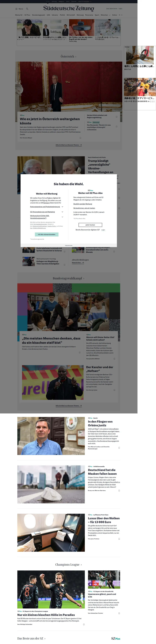Image resolution: width=156 pixels, height=644 pixels.
Task: Open Dossier in top product bar
Action: coord(74,2)
